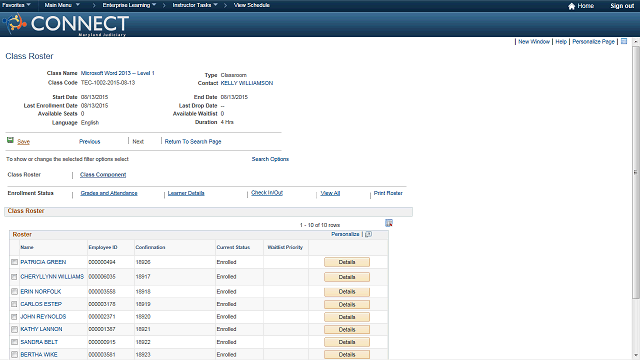
Task: Expand the Enterprise Learning breadcrumb menu
Action: coord(129,5)
